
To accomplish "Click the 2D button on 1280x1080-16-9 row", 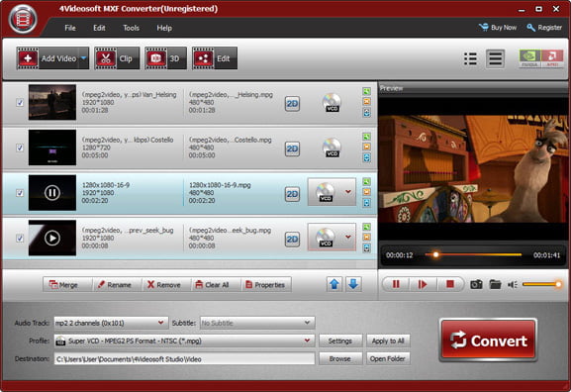I will click(292, 194).
